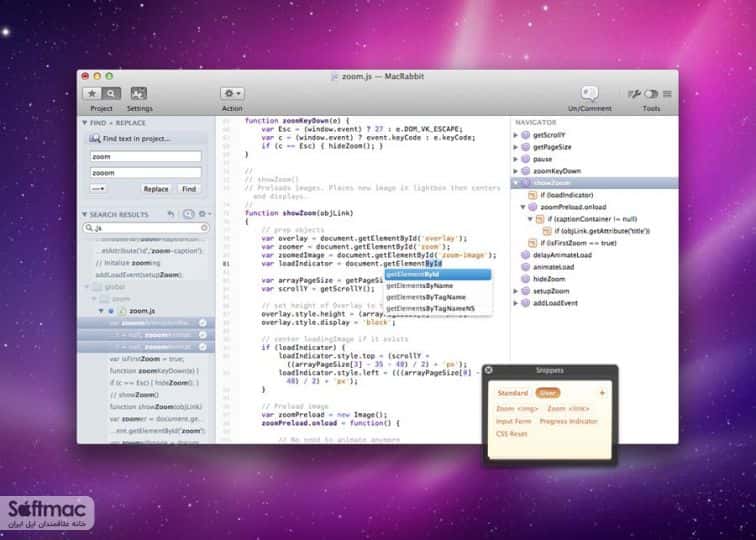This screenshot has width=756, height=540.
Task: Expand addLoadEvent in Navigator
Action: click(x=515, y=303)
